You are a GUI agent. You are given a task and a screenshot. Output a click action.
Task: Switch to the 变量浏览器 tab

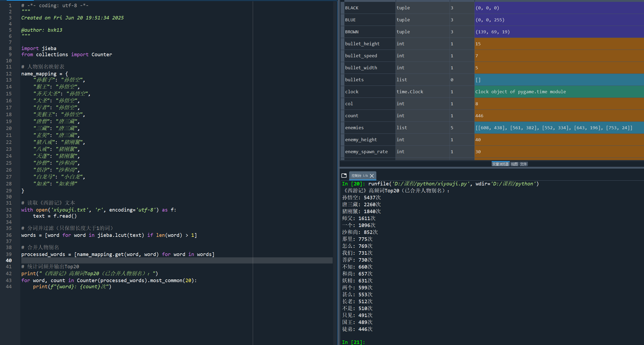[500, 164]
